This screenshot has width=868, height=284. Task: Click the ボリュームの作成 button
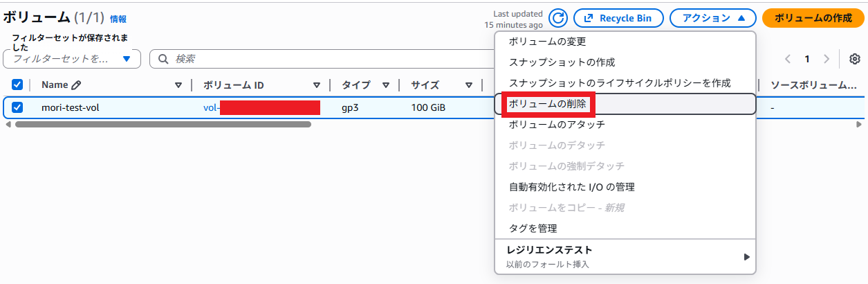tap(813, 19)
